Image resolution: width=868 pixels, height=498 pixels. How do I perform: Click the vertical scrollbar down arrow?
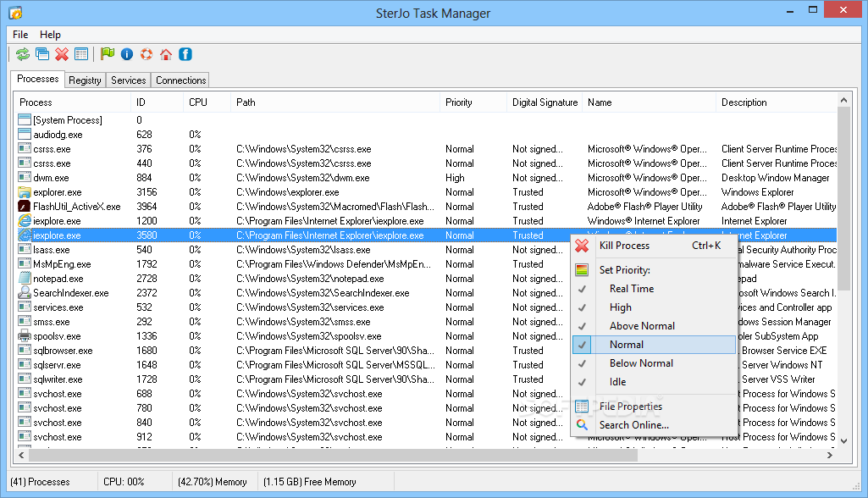point(843,441)
